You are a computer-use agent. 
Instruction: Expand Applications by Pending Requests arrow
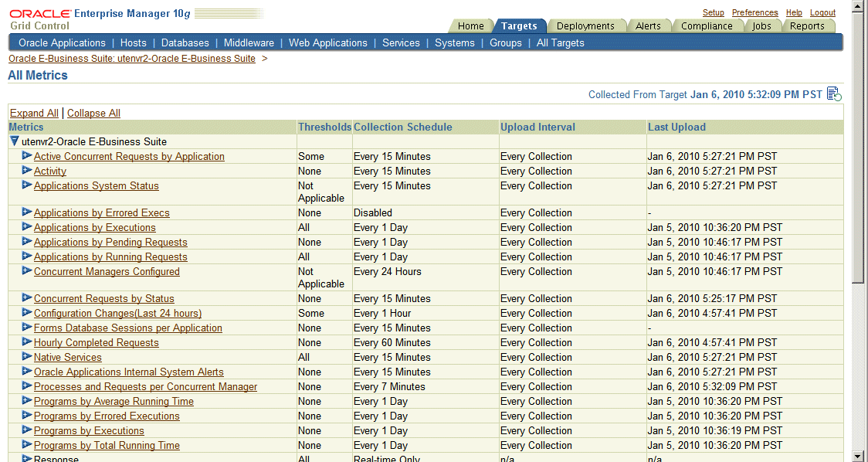coord(27,242)
